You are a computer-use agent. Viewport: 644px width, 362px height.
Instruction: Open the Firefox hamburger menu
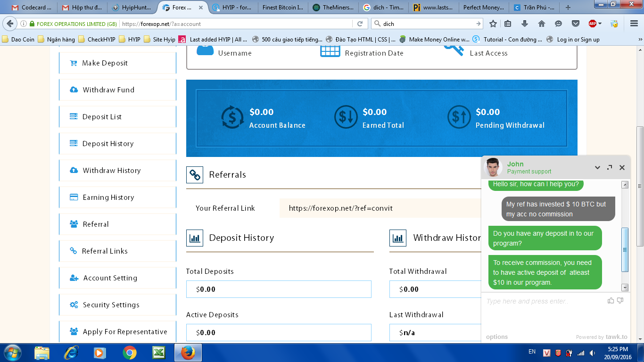coord(634,24)
